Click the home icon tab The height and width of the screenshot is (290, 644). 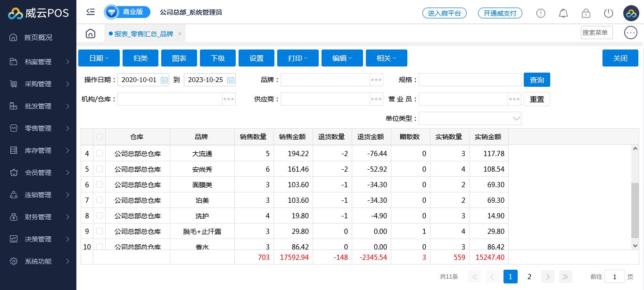point(91,33)
